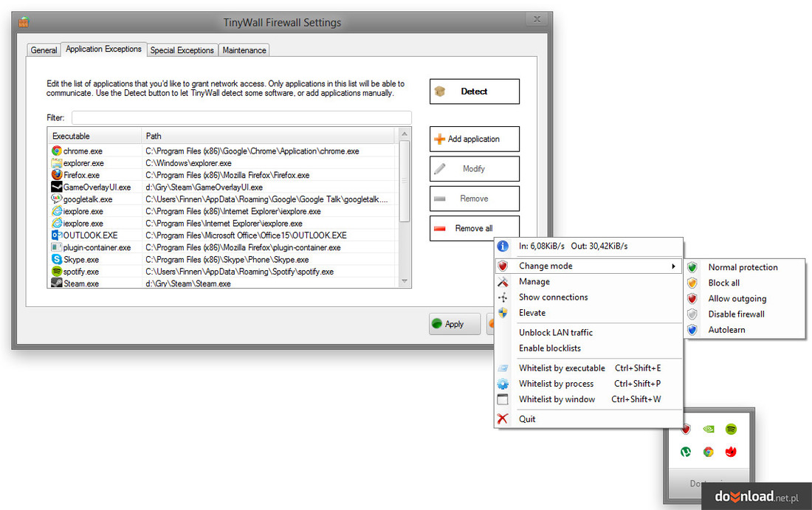812x510 pixels.
Task: Click the plugin-container.exe icon
Action: (x=56, y=247)
